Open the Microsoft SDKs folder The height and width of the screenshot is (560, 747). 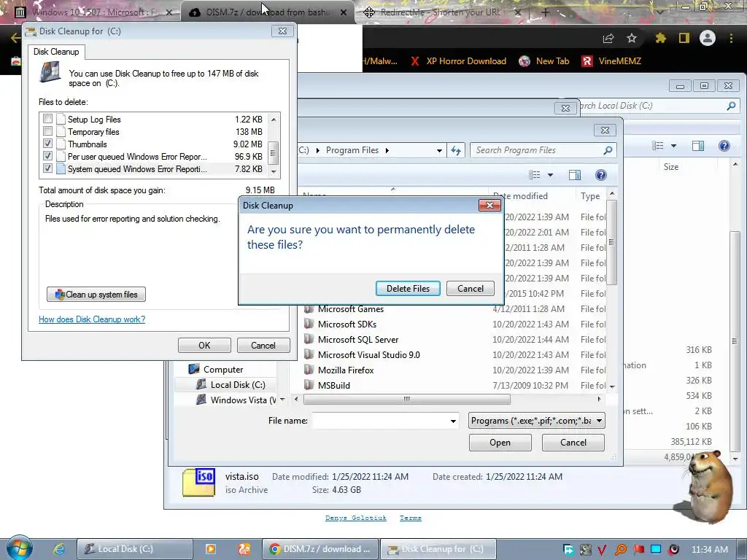click(x=347, y=324)
